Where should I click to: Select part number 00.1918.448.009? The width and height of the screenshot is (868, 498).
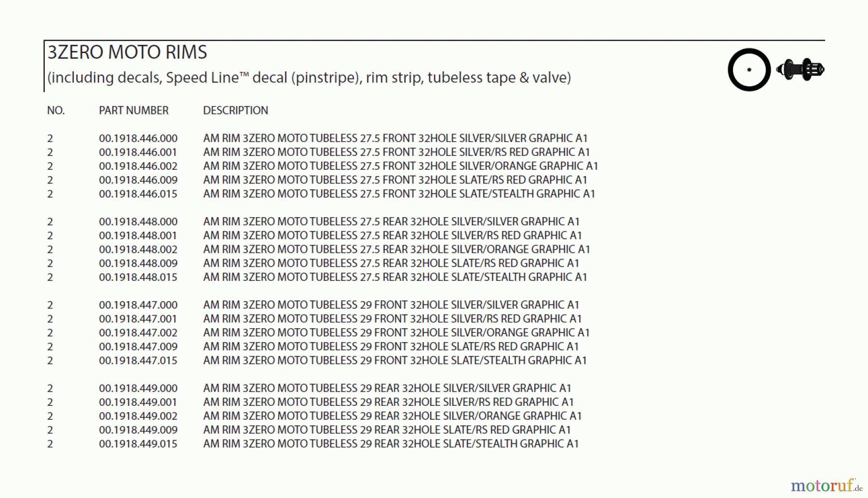pos(138,263)
